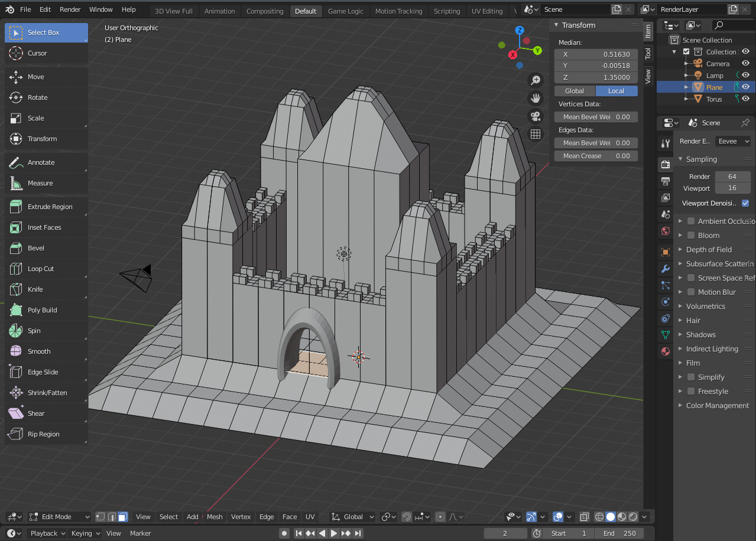Click the Mean Crease slider field

(x=596, y=156)
